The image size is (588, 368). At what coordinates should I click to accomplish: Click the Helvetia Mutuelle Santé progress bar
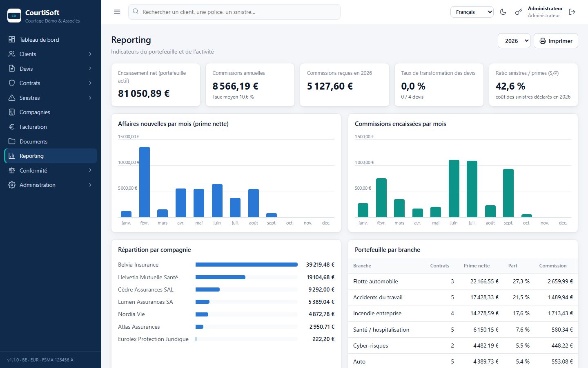click(x=247, y=277)
